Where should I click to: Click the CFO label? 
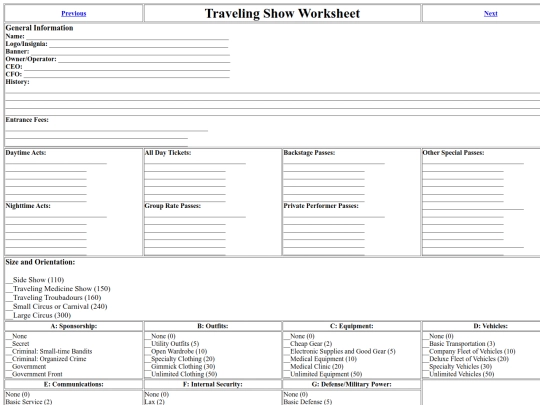(14, 74)
